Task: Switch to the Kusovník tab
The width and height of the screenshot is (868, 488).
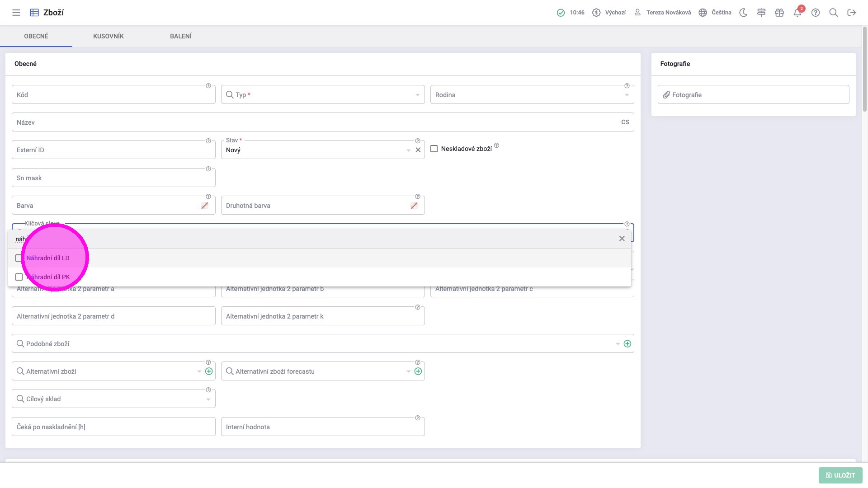Action: pyautogui.click(x=108, y=36)
